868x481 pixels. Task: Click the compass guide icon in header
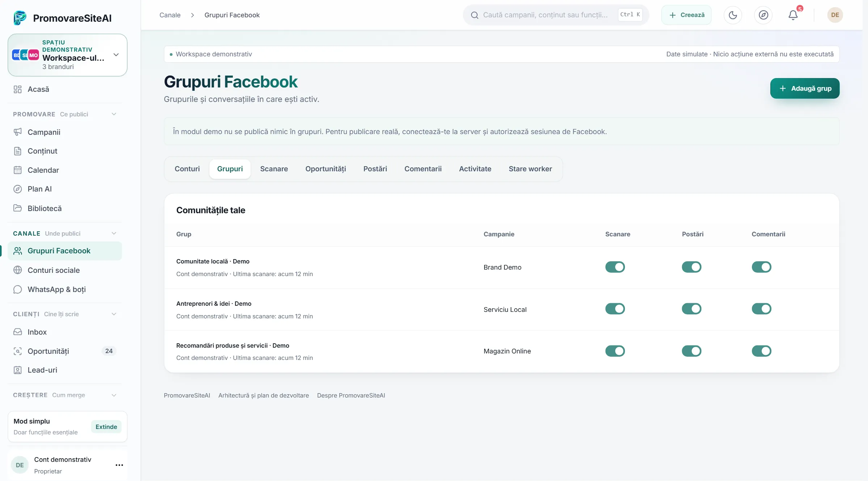coord(763,15)
